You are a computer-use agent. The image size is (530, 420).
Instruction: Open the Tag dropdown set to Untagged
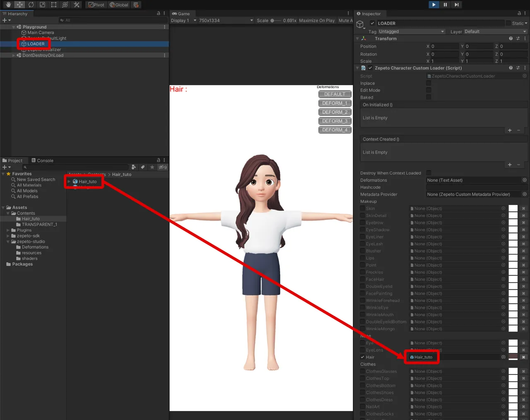(x=411, y=31)
